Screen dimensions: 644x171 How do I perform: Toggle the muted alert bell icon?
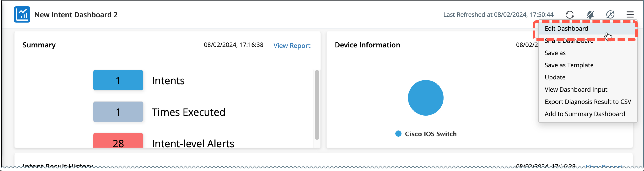[590, 14]
